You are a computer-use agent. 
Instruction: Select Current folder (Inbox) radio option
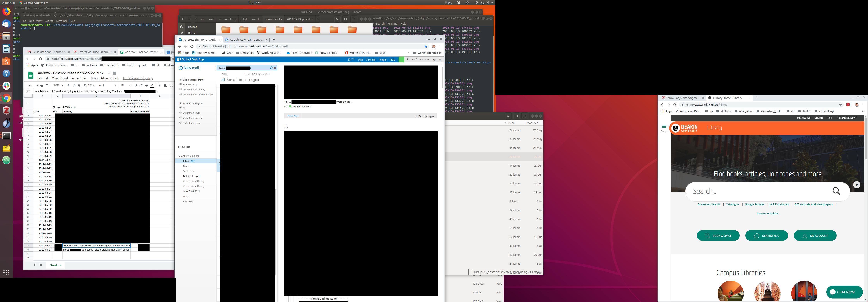(181, 89)
